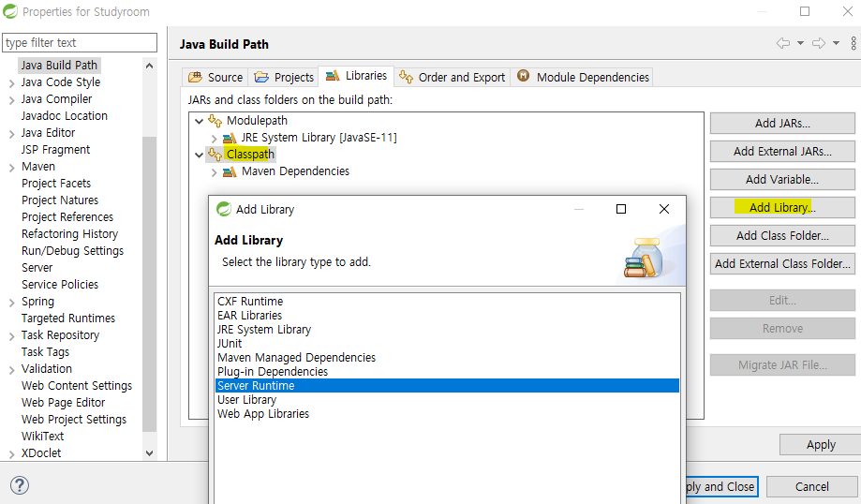Select JRE System Library in Add Library list
This screenshot has width=861, height=504.
pyautogui.click(x=447, y=330)
